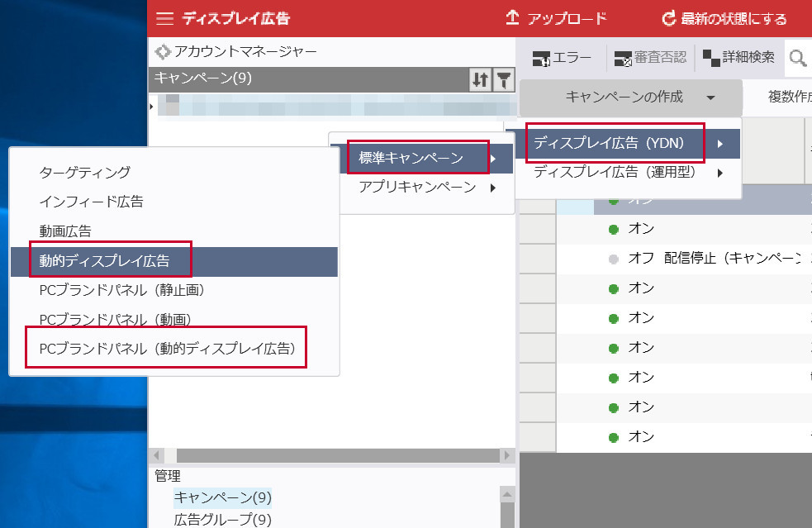Click the エラー filter icon
Viewport: 812px width, 528px height.
(541, 59)
